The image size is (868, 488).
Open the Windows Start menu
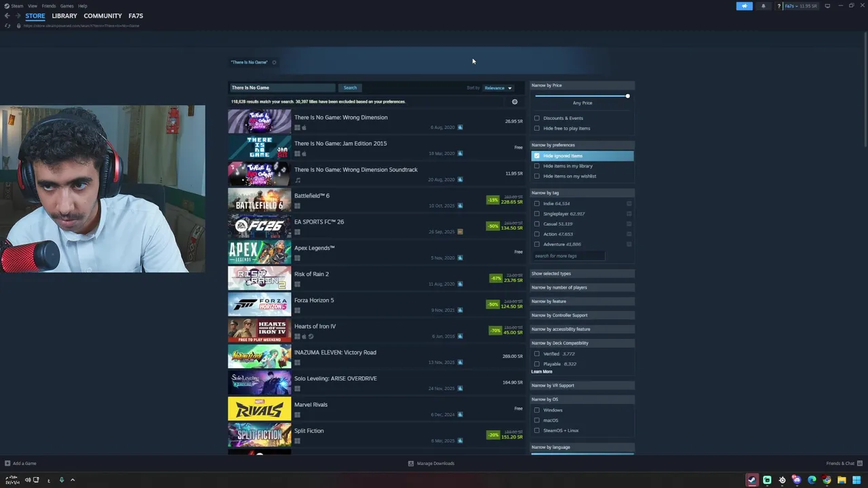[x=856, y=480]
